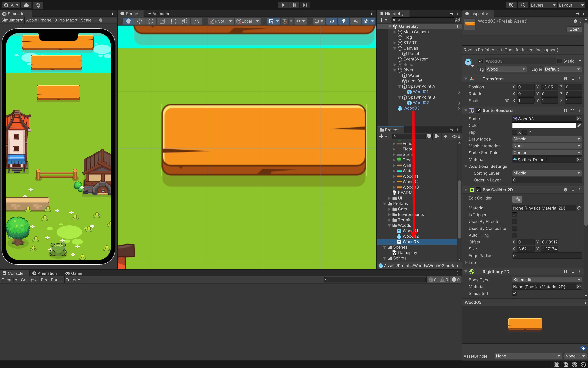588x368 pixels.
Task: Collapse the Woods folder in Project
Action: point(389,225)
